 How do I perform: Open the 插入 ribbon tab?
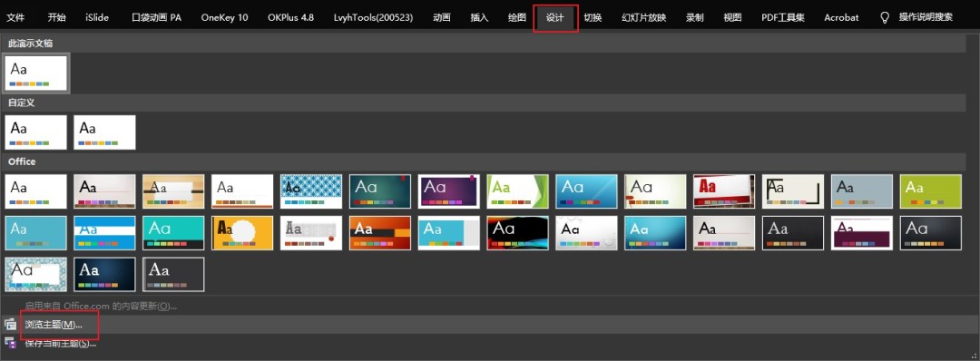pos(479,17)
